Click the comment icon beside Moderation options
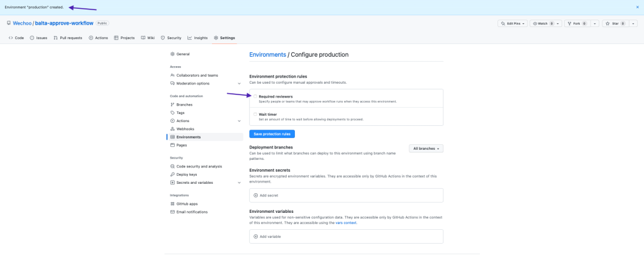This screenshot has height=255, width=644. pyautogui.click(x=172, y=84)
